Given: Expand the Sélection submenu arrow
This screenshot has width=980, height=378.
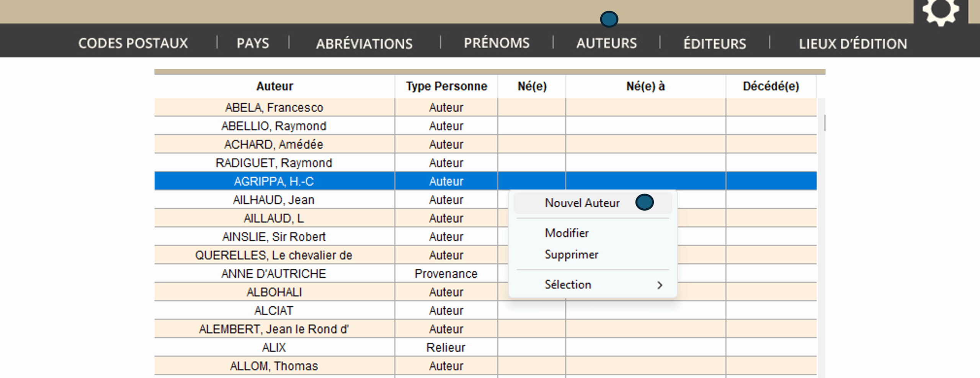Looking at the screenshot, I should coord(660,285).
